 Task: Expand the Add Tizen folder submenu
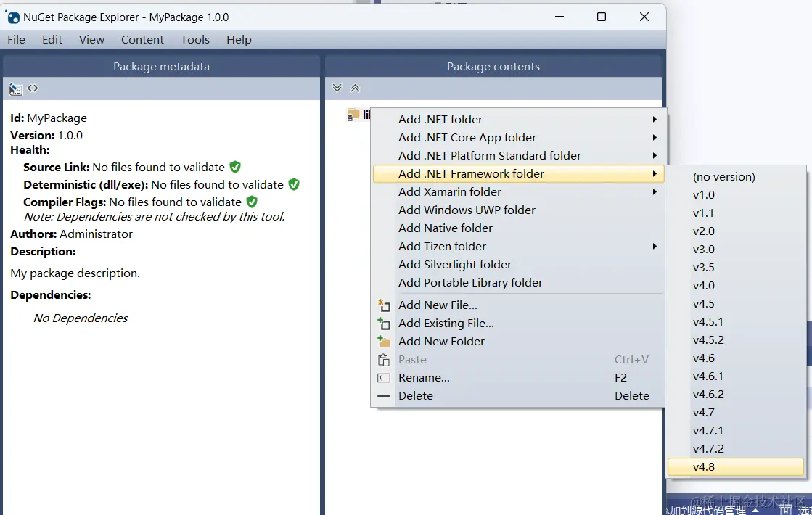pos(518,247)
